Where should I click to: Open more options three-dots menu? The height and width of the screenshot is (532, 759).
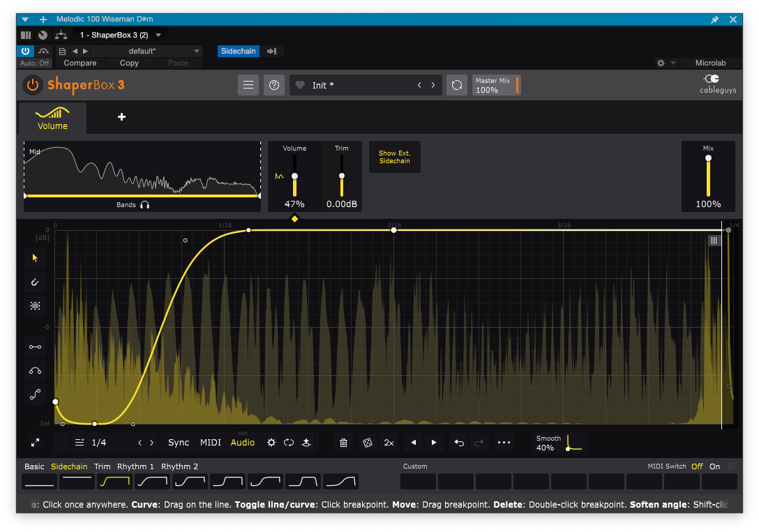tap(504, 443)
